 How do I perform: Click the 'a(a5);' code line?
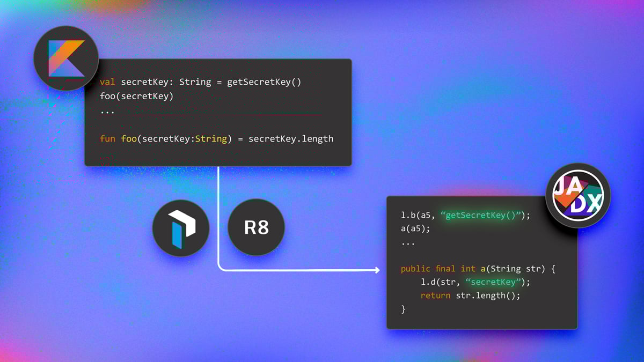tap(415, 228)
